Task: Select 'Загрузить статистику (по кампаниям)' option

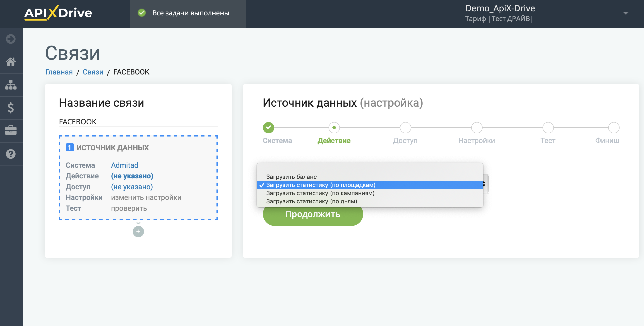Action: click(x=319, y=193)
